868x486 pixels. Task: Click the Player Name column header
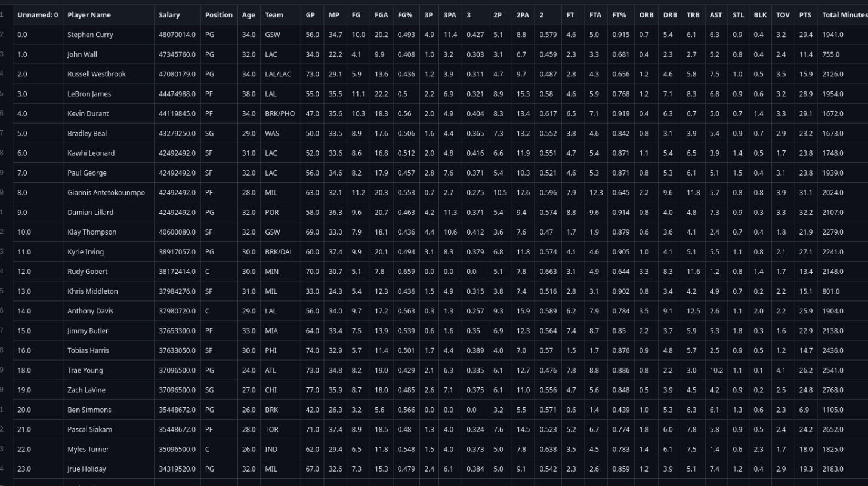(108, 15)
